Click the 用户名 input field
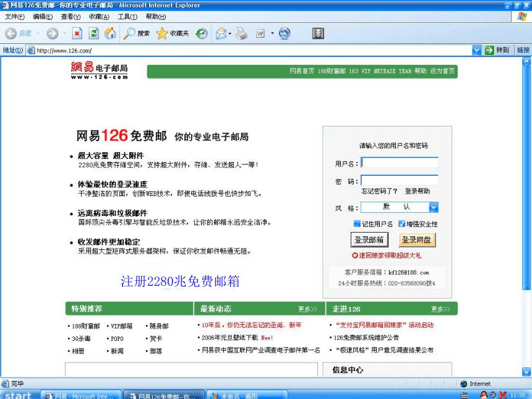This screenshot has width=532, height=399. coord(400,163)
